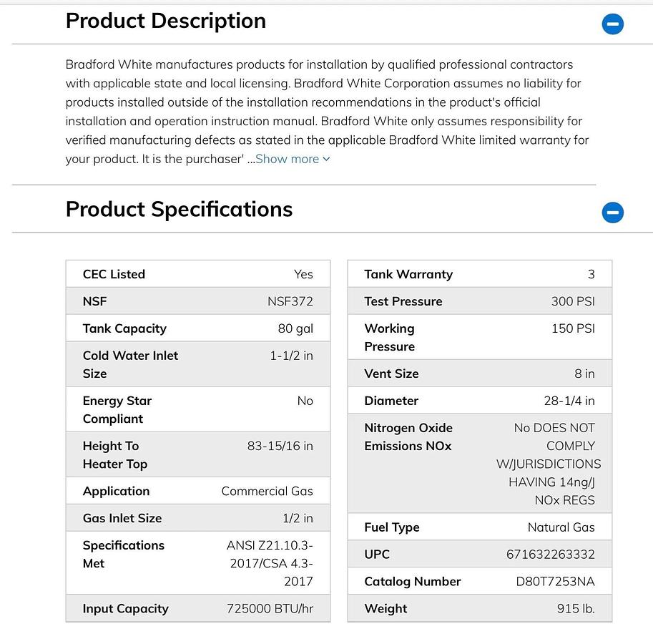Click the 725000 BTU/hr input capacity

(x=270, y=609)
